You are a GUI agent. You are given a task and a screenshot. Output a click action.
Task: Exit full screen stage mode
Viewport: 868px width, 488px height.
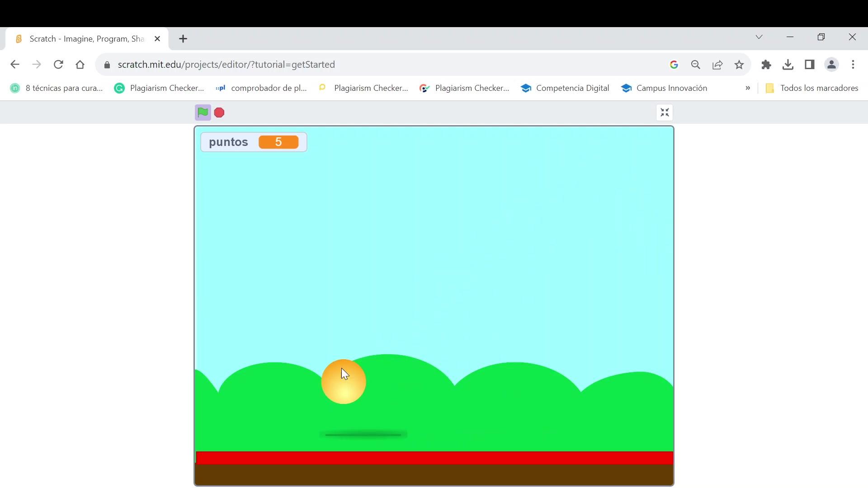664,113
